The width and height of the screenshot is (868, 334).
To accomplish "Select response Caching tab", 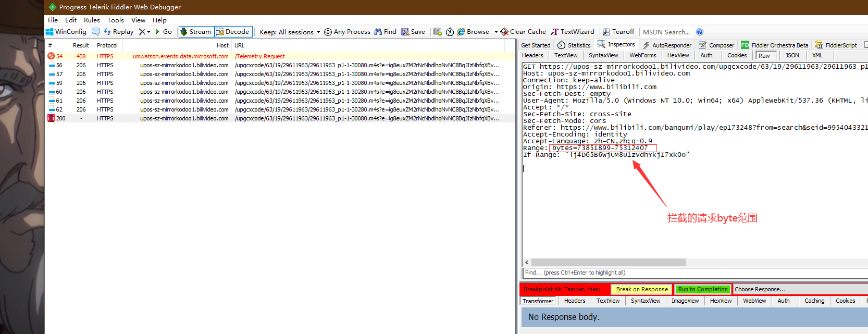I will (x=814, y=301).
